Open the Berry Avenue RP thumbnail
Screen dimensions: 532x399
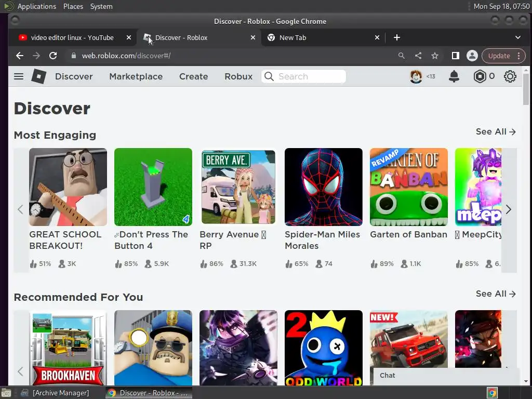coord(238,187)
